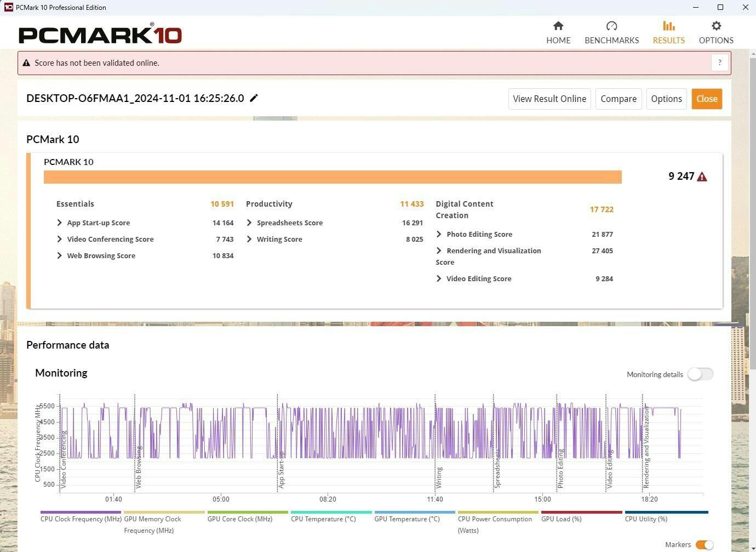Open the result Options button
The image size is (756, 552).
[666, 99]
